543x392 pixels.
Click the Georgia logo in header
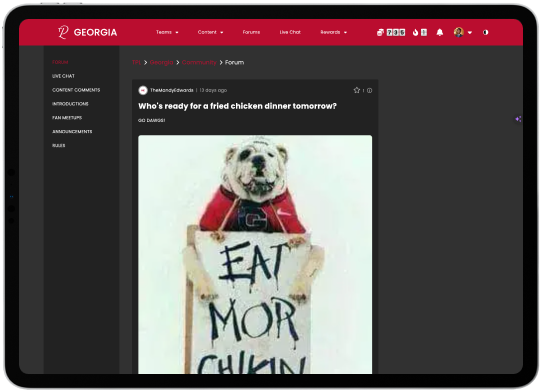point(87,32)
